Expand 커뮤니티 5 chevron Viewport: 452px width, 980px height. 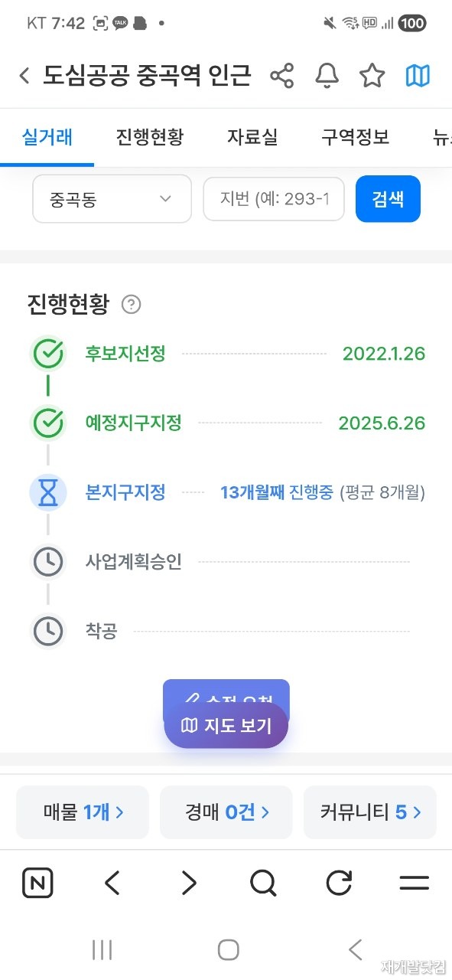point(417,812)
